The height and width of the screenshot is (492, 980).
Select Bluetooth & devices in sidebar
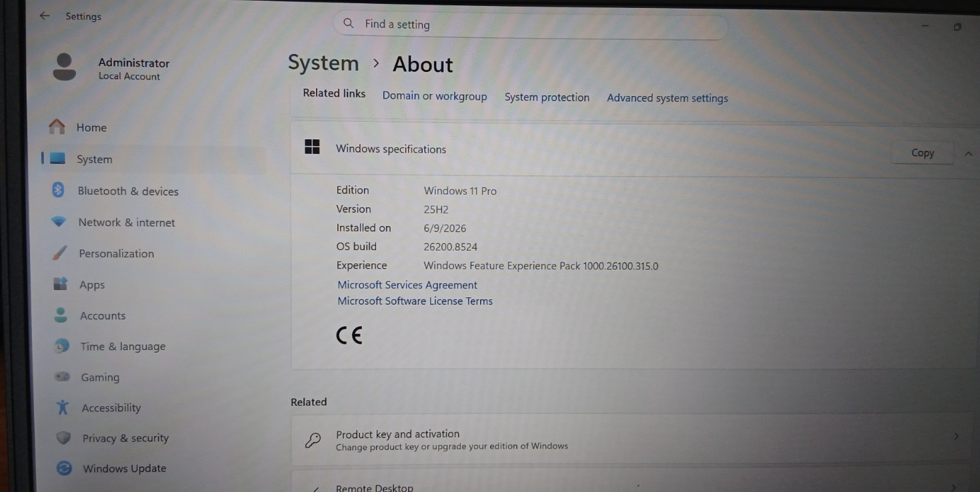(128, 191)
